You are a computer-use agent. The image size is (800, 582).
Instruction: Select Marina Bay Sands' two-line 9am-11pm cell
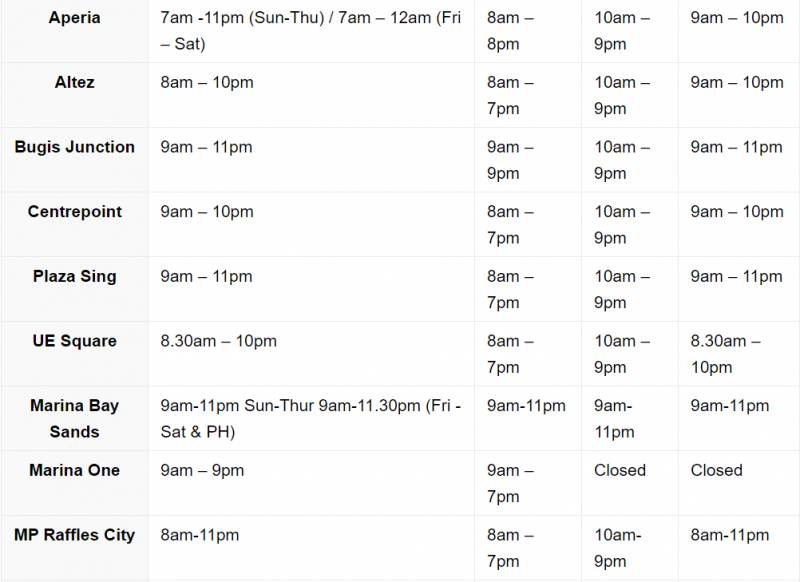(614, 419)
